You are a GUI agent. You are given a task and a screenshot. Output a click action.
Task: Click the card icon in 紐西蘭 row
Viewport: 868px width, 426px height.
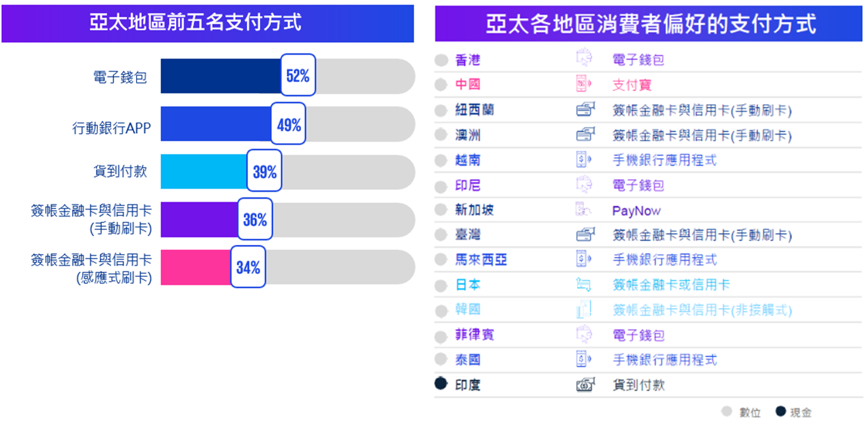586,110
